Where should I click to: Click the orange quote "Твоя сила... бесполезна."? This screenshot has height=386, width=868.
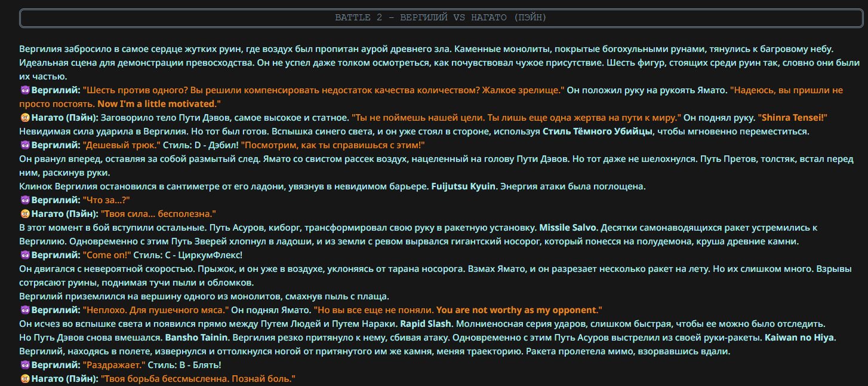(158, 214)
